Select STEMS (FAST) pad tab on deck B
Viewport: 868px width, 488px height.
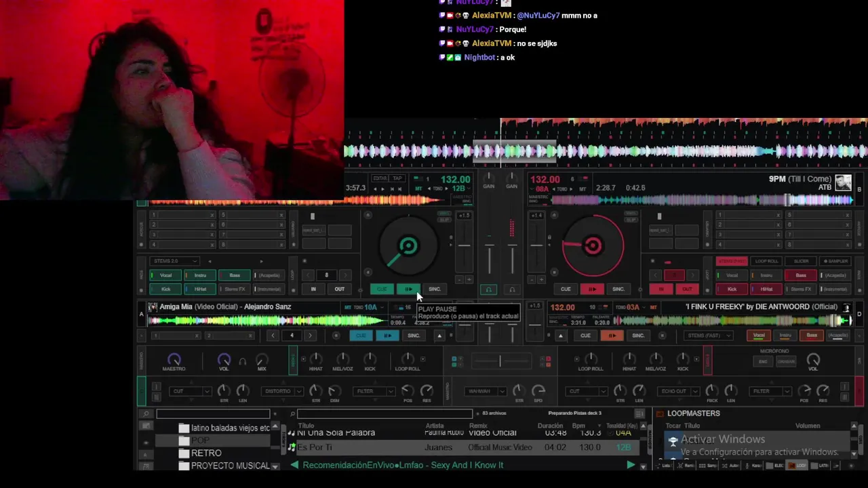tap(732, 261)
